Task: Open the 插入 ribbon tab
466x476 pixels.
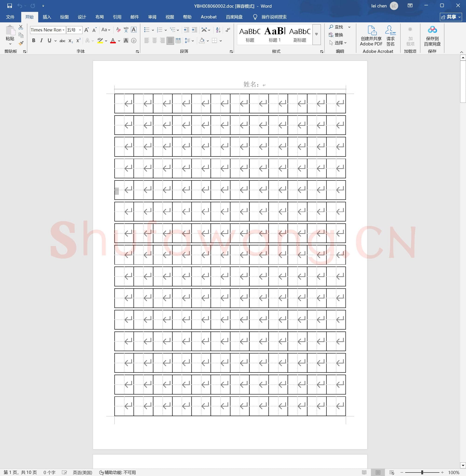Action: click(x=47, y=17)
